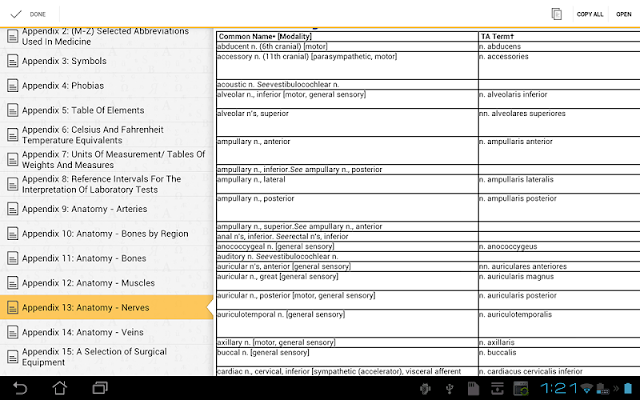Tap Copy All button
Viewport: 640px width, 400px height.
[590, 14]
